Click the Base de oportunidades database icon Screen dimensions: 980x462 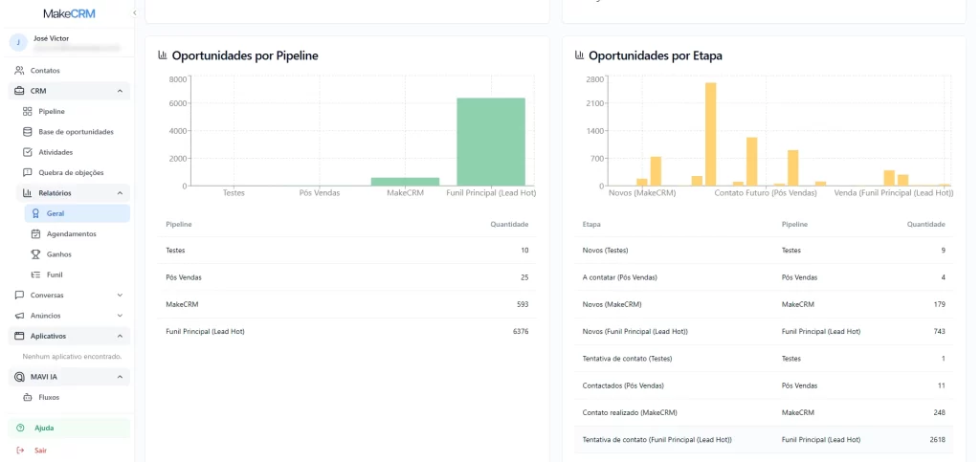(x=28, y=132)
